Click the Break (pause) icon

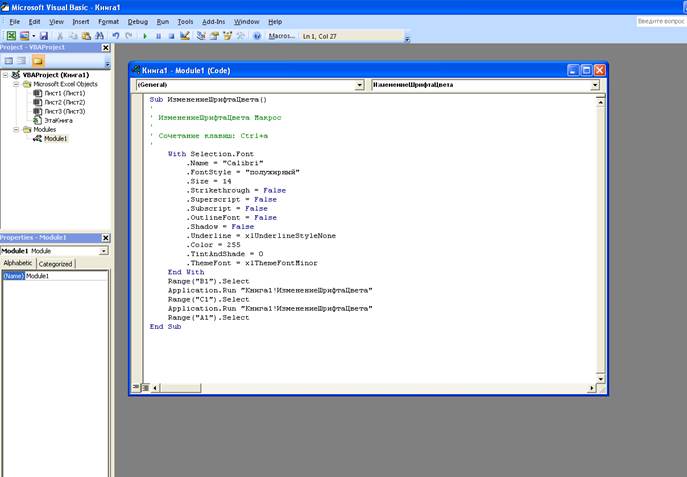[x=158, y=36]
